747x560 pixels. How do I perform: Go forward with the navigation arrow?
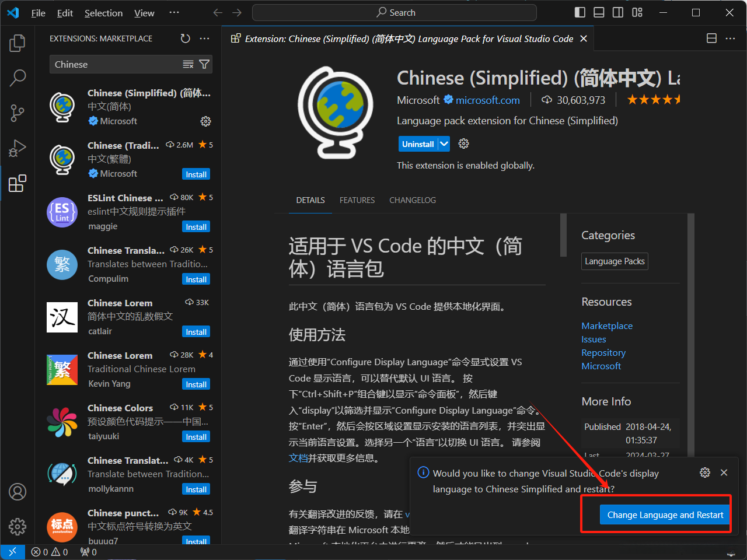237,13
